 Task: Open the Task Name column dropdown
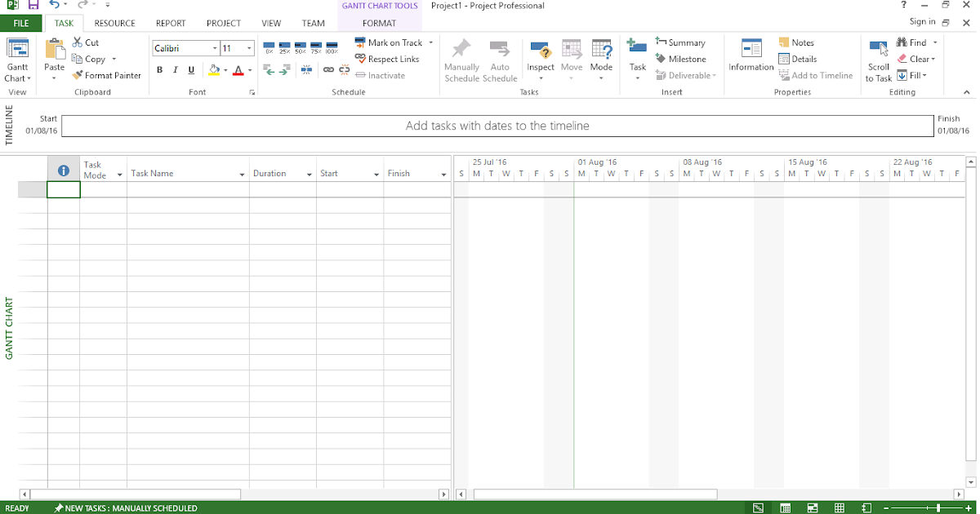242,173
